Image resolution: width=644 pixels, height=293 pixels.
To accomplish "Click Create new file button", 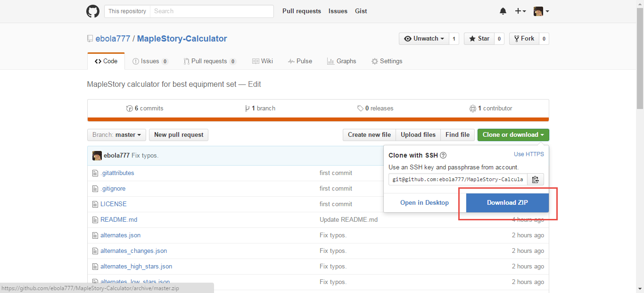I will point(369,135).
